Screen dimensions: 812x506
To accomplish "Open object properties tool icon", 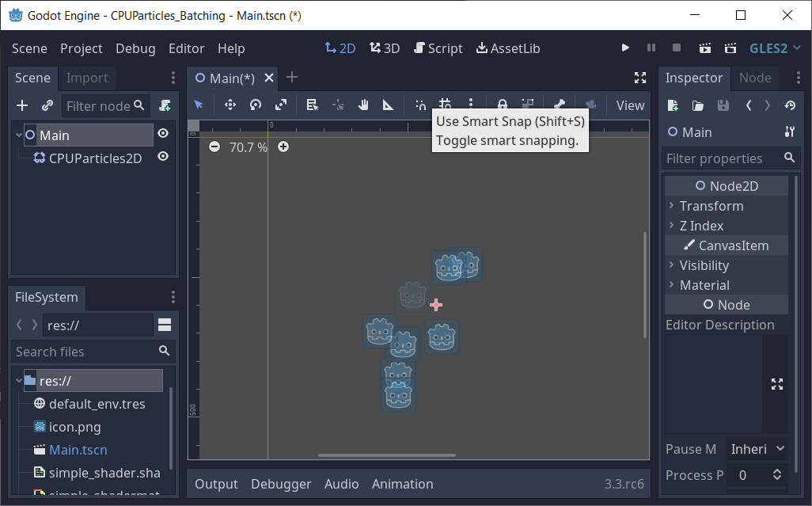I will click(x=789, y=131).
